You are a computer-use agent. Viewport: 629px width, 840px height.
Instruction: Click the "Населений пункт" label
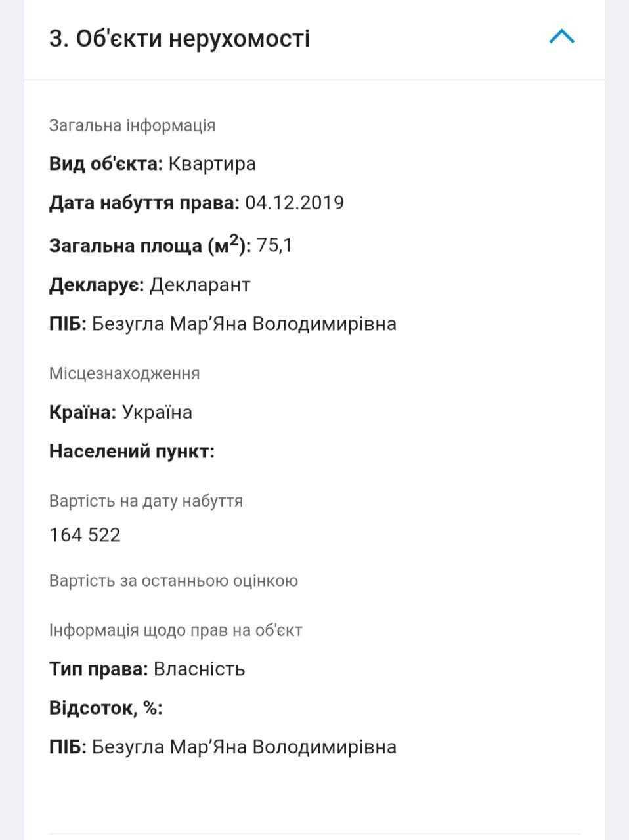pyautogui.click(x=132, y=452)
